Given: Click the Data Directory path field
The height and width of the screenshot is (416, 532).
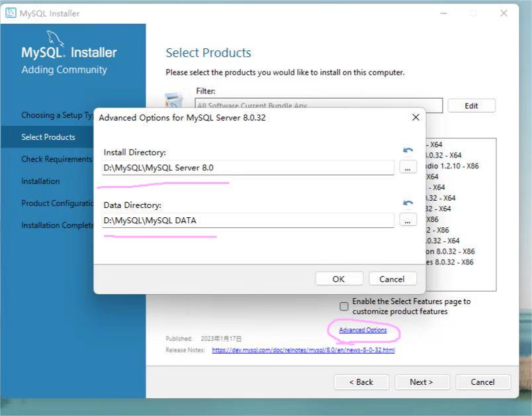Looking at the screenshot, I should point(248,221).
